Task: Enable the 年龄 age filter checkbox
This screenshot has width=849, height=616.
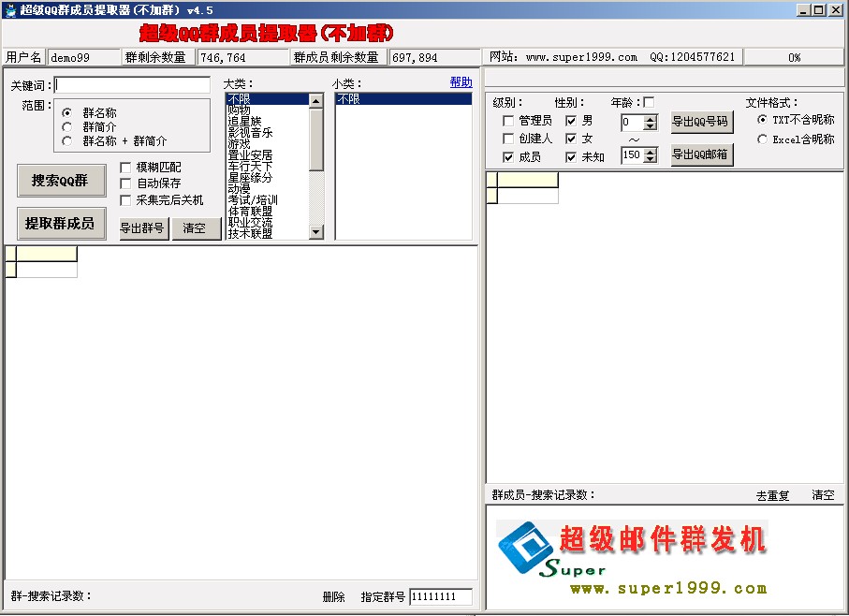Action: [649, 102]
